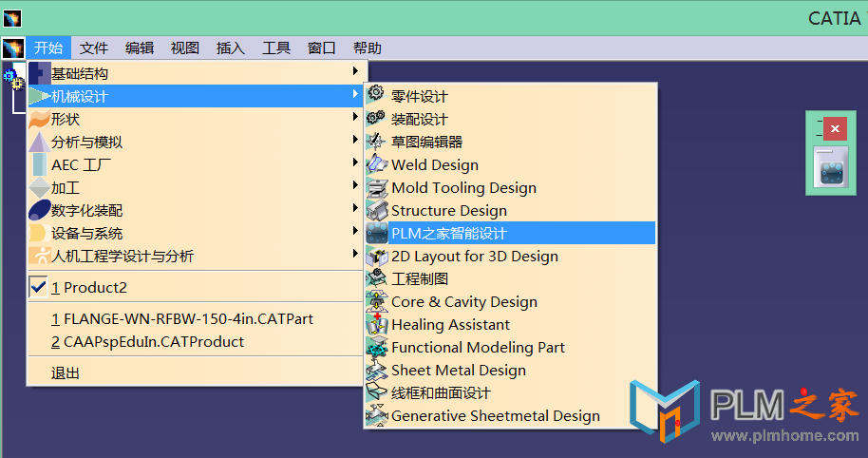
Task: Close the floating workbench toolbar
Action: [x=835, y=129]
